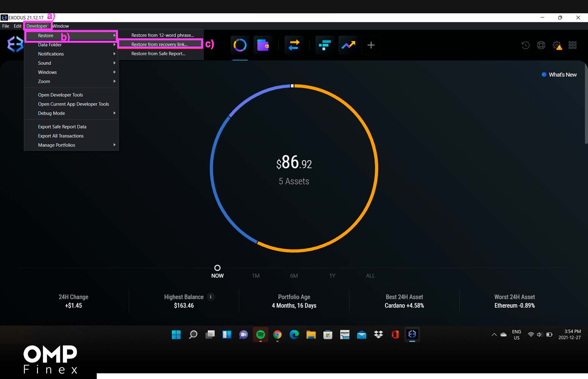588x379 pixels.
Task: Open the Rewards chart icon
Action: [348, 45]
